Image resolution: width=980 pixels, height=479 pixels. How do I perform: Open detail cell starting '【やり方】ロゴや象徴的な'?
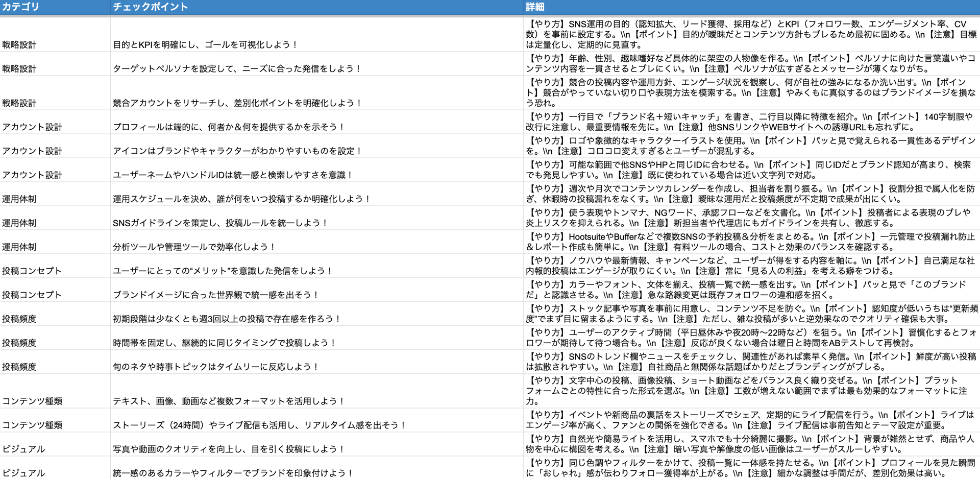[x=752, y=146]
